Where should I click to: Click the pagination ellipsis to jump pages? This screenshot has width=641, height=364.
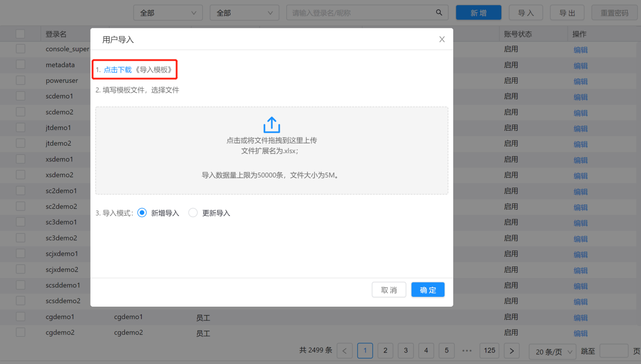click(467, 351)
